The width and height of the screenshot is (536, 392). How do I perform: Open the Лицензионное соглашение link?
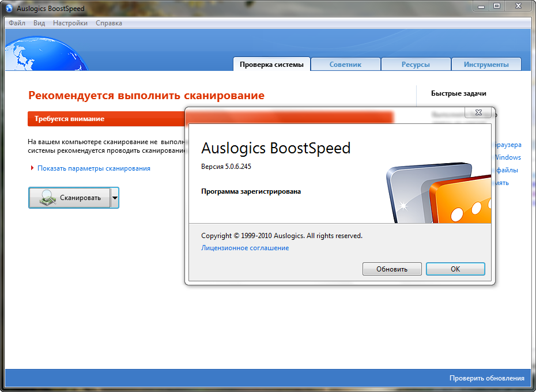(245, 248)
